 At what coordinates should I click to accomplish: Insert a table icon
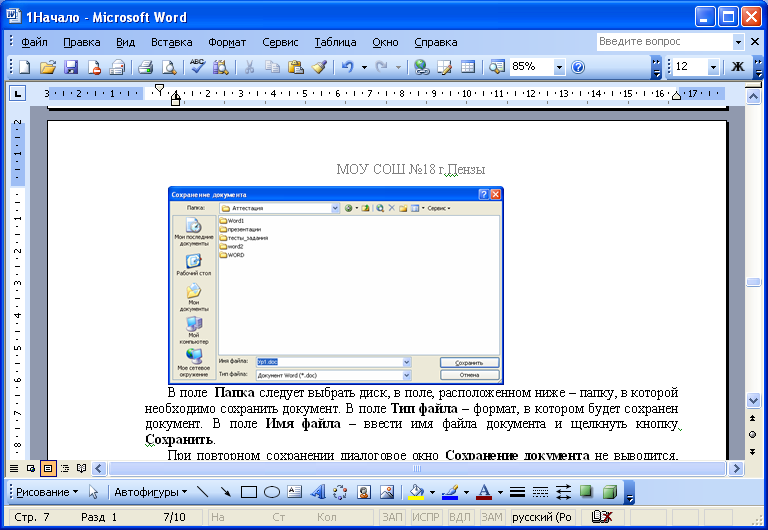click(x=468, y=67)
